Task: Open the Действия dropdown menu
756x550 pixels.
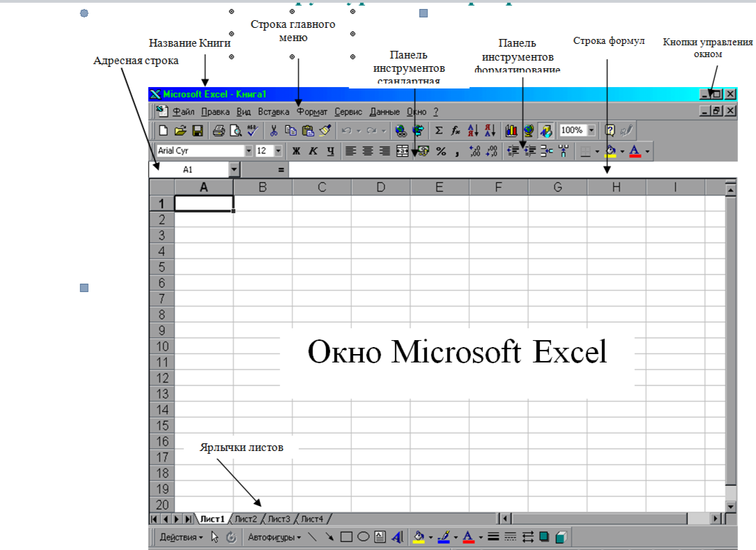Action: [181, 537]
